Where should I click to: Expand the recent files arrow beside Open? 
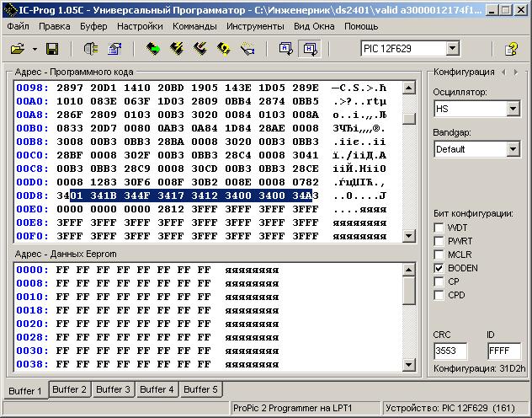coord(35,49)
